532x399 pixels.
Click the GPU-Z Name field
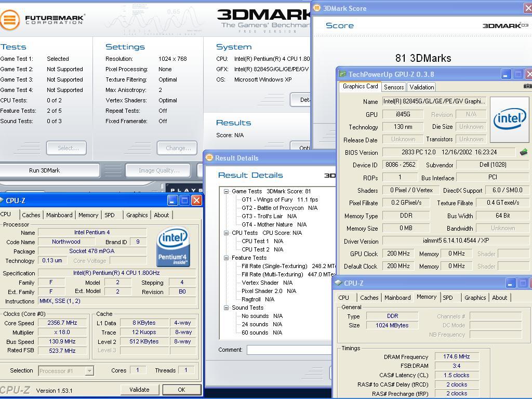pyautogui.click(x=434, y=101)
